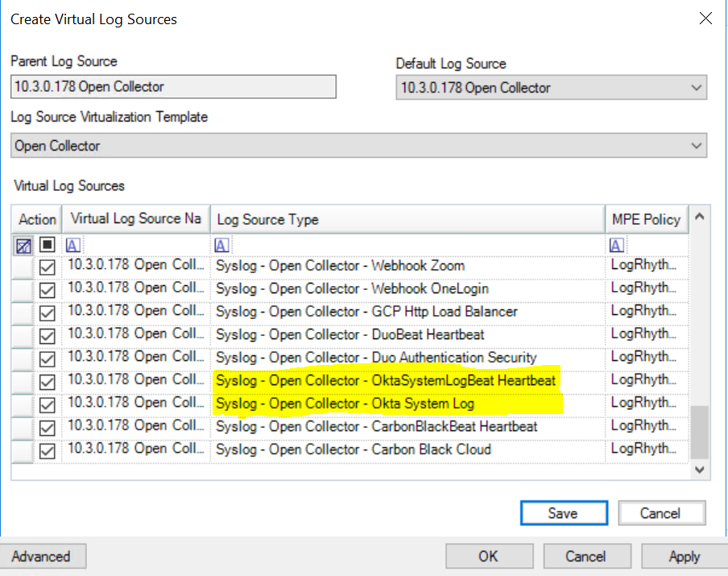Click the Advanced button
The width and height of the screenshot is (728, 576).
[42, 556]
